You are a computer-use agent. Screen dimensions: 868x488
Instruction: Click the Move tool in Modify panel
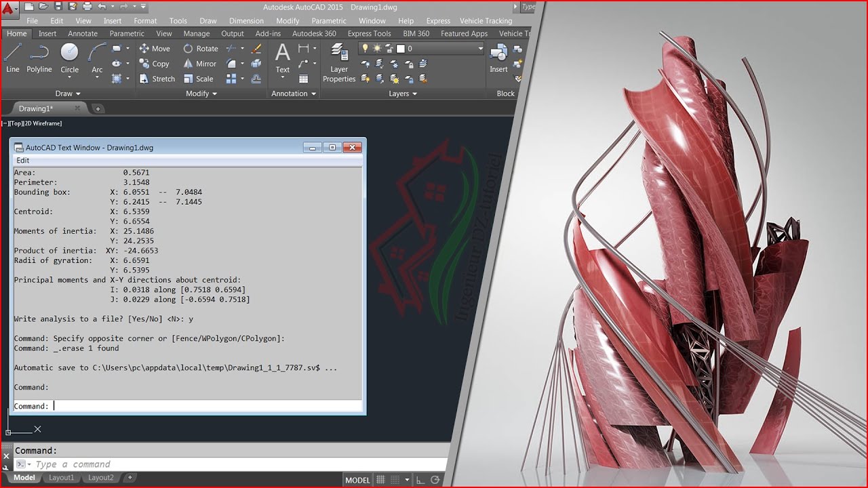(x=155, y=49)
